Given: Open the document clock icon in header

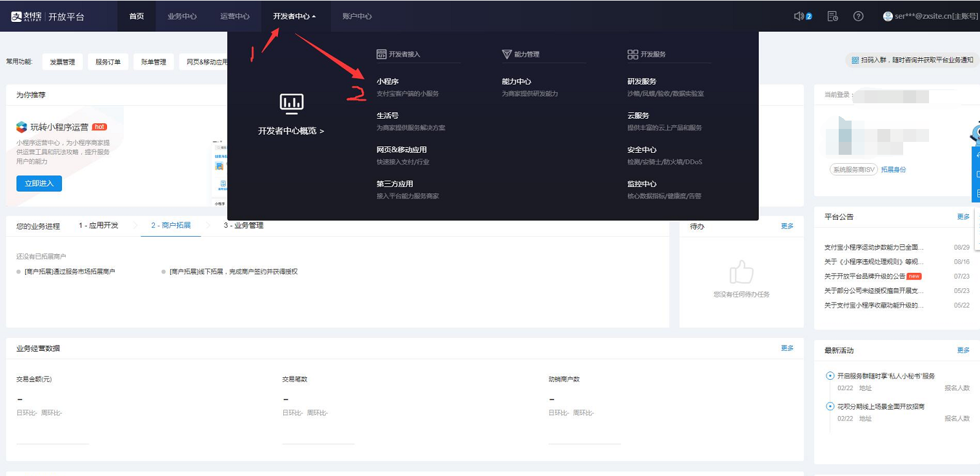Looking at the screenshot, I should tap(833, 16).
